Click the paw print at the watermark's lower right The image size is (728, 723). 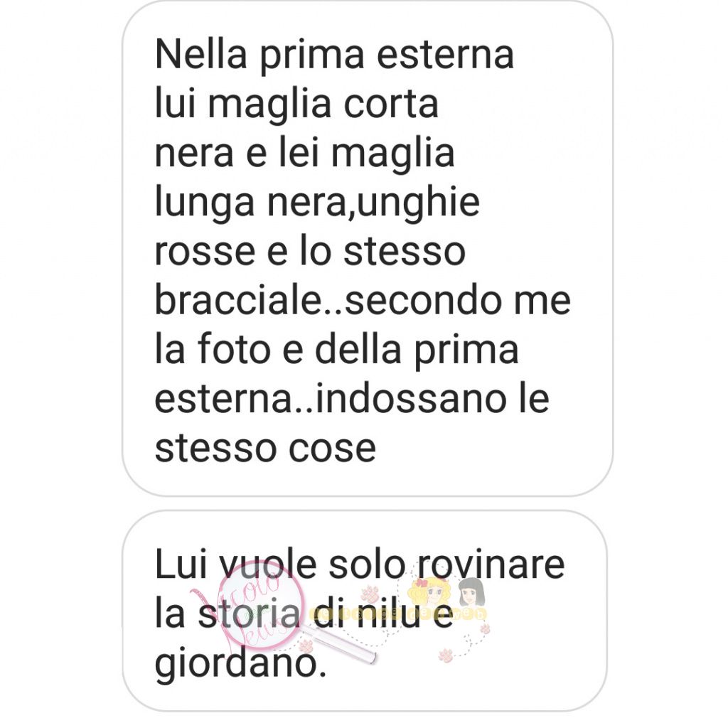pos(445,655)
